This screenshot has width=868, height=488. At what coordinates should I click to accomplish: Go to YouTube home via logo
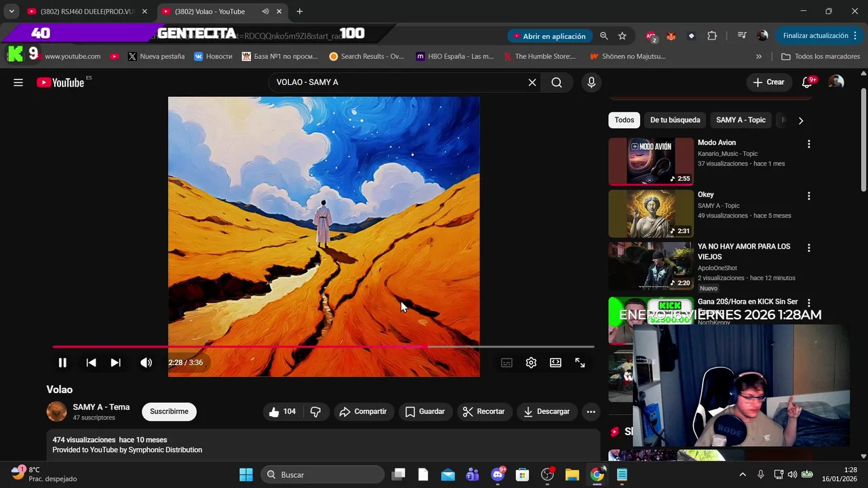pos(60,82)
